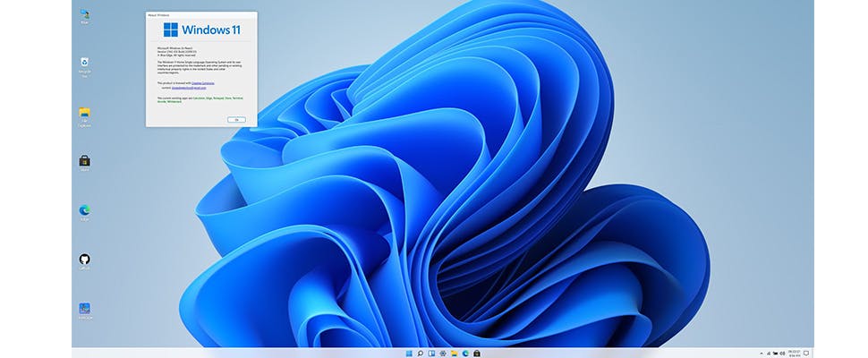Open the Recycle Bin desktop icon
The image size is (868, 358).
[x=85, y=65]
